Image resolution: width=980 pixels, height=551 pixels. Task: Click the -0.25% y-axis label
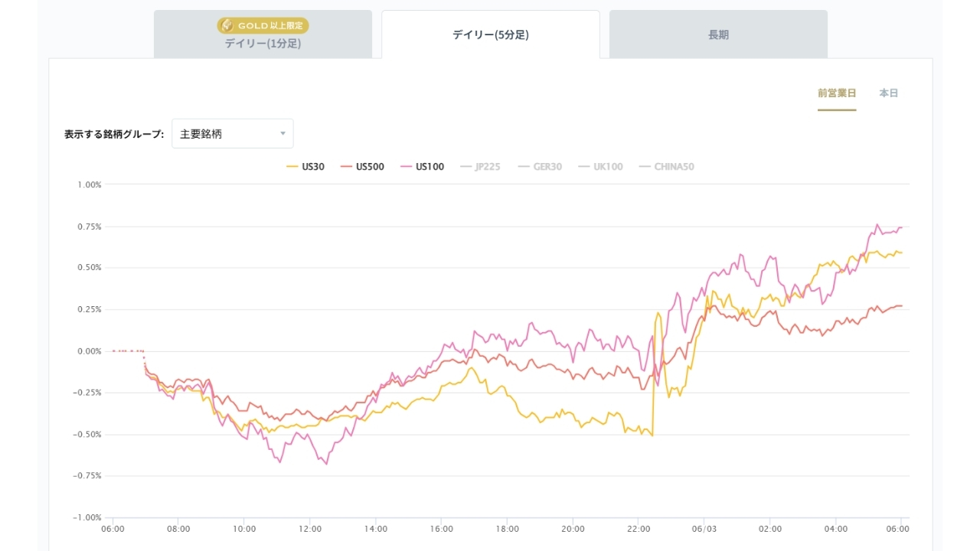pos(88,393)
